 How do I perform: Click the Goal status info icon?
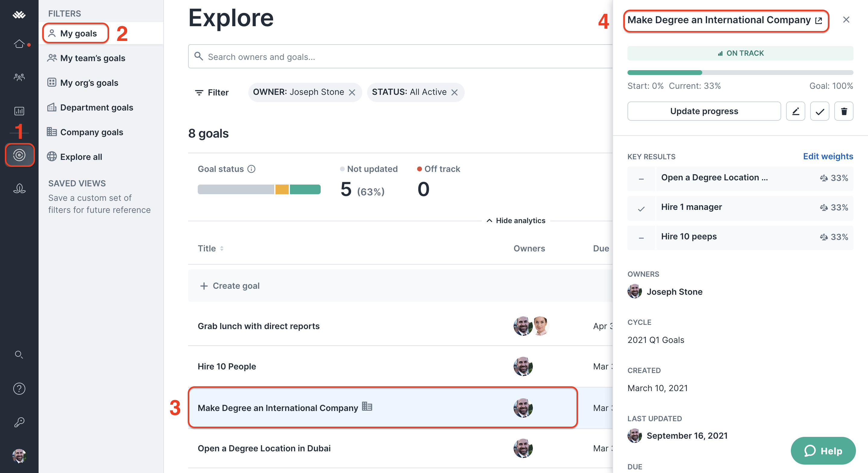tap(251, 169)
